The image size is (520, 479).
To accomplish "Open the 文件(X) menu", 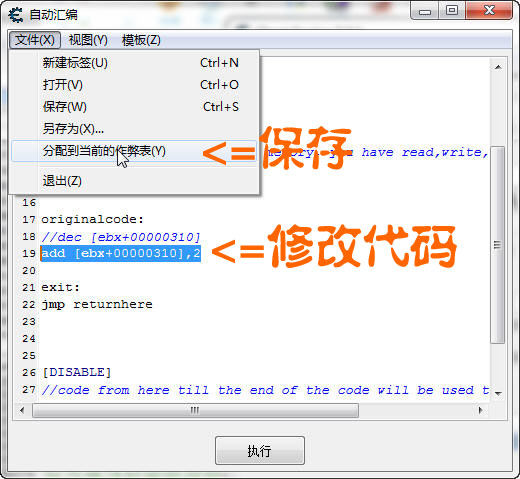I will [x=35, y=40].
